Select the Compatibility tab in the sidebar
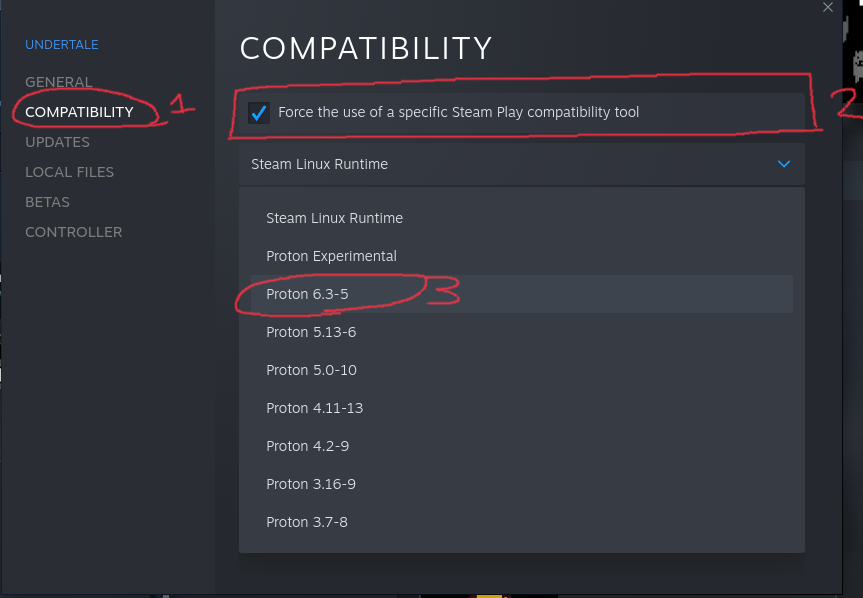This screenshot has height=598, width=863. 79,112
